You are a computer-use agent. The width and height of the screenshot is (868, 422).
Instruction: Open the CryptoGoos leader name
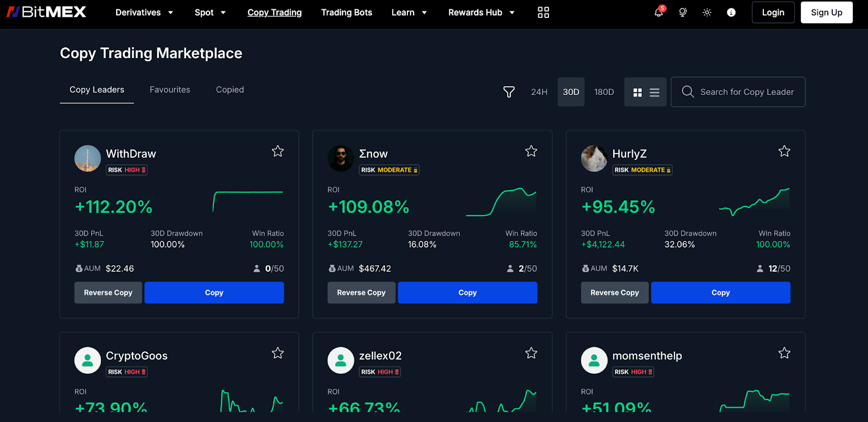(137, 356)
